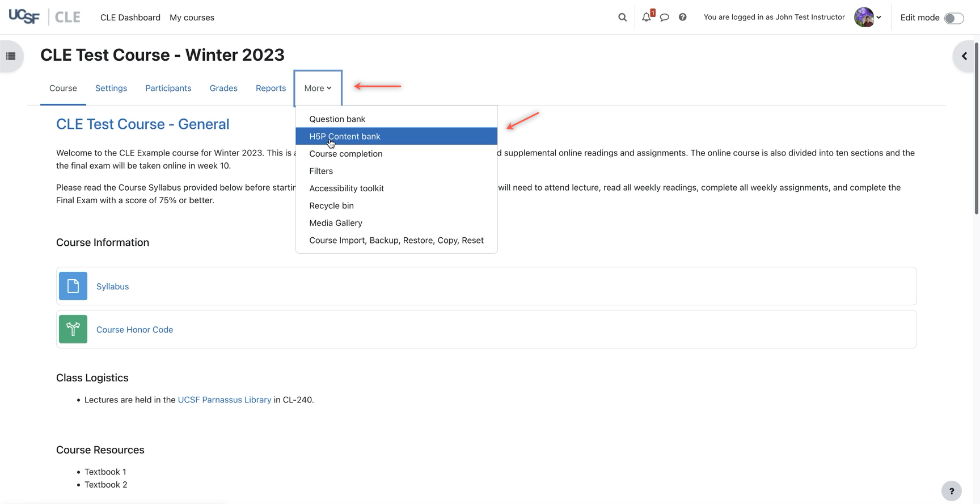The height and width of the screenshot is (504, 980).
Task: Open the notifications bell
Action: (x=647, y=17)
